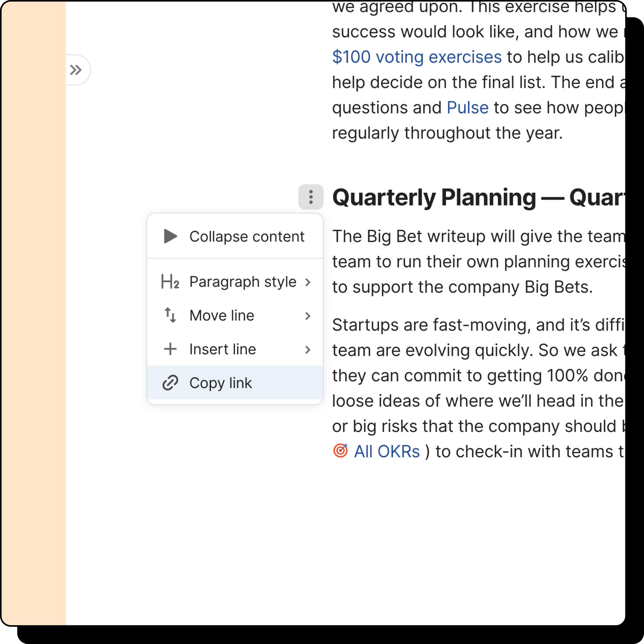Click the H2 paragraph style icon
Viewport: 644px width, 644px height.
(x=170, y=282)
